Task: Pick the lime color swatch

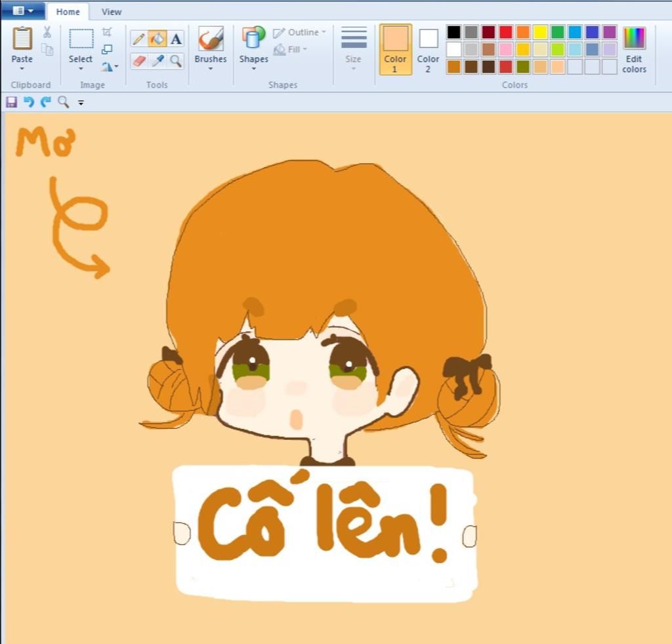Action: click(x=558, y=49)
